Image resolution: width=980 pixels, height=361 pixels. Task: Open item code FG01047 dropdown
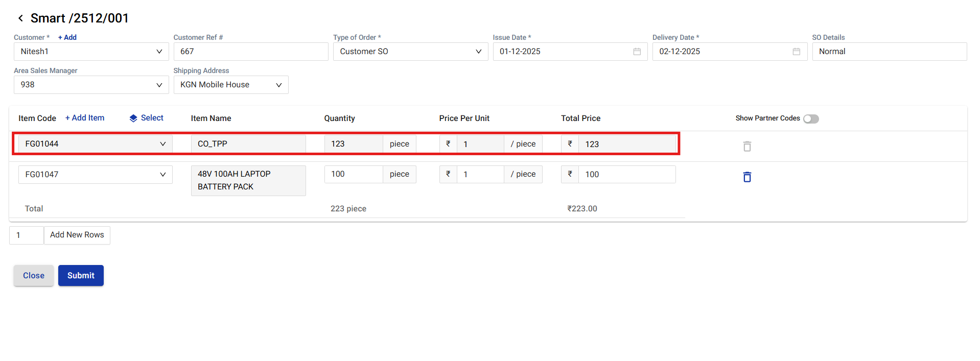coord(162,175)
